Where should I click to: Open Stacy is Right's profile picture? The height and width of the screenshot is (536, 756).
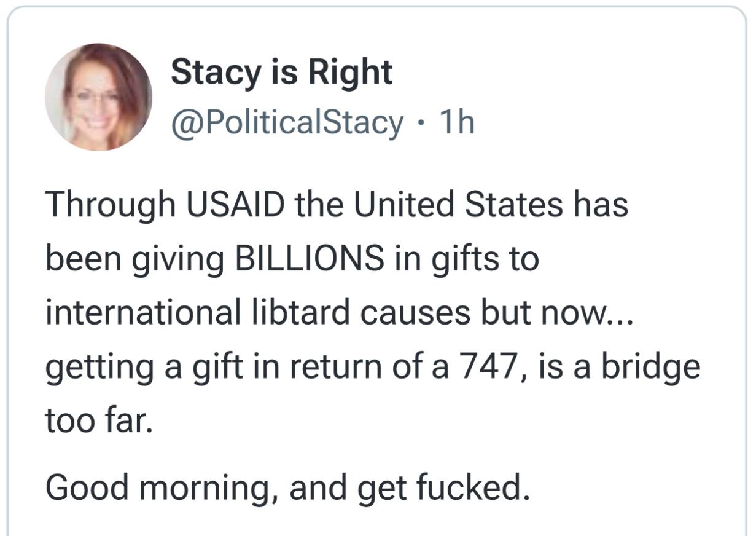point(98,97)
